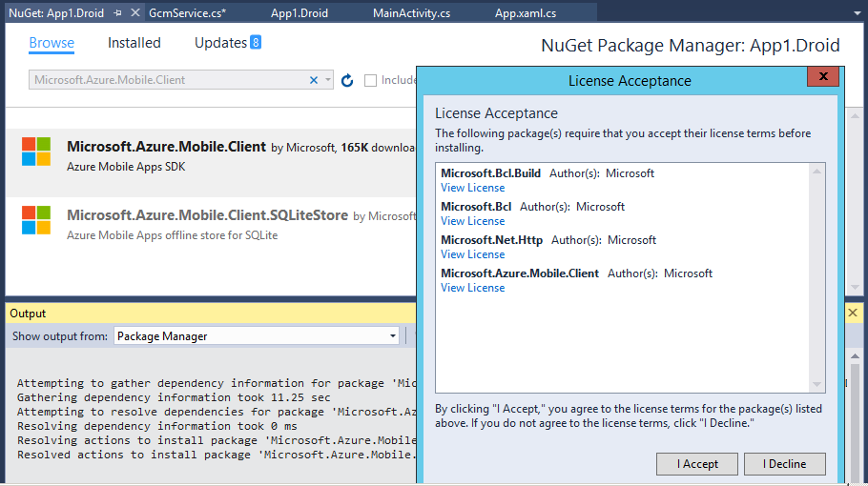Click the I Accept button
This screenshot has height=486, width=868.
697,464
